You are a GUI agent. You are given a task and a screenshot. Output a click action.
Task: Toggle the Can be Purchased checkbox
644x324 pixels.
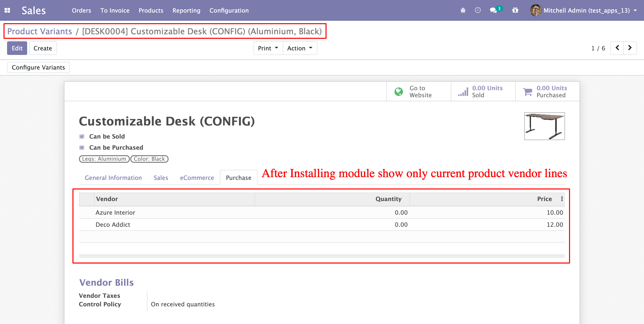(x=82, y=148)
